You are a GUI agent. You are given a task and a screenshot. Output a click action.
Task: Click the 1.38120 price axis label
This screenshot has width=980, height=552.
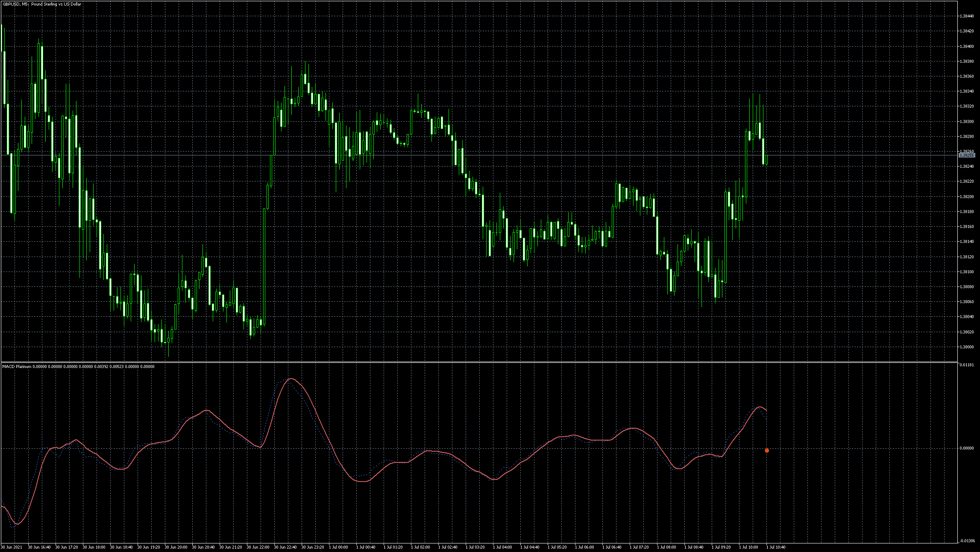click(966, 257)
